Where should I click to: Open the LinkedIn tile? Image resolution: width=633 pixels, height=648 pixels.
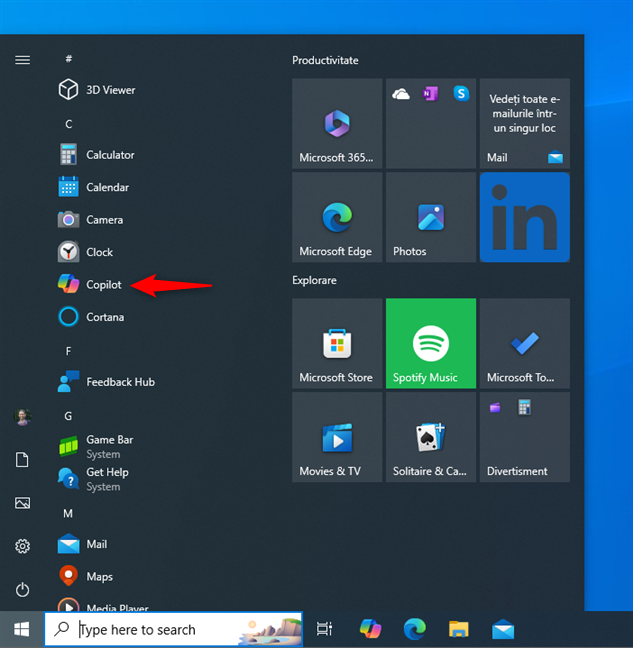[x=524, y=217]
